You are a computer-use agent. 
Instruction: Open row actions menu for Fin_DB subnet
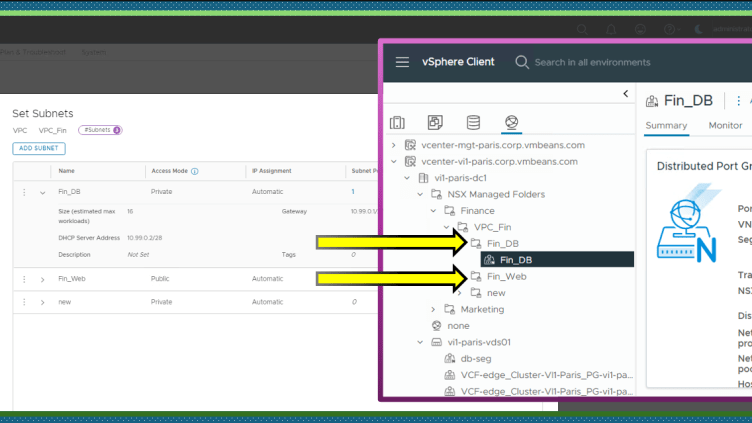(x=24, y=192)
